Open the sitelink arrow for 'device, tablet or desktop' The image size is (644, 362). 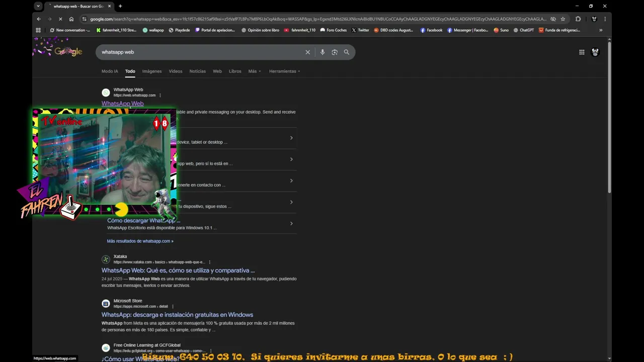coord(291,138)
